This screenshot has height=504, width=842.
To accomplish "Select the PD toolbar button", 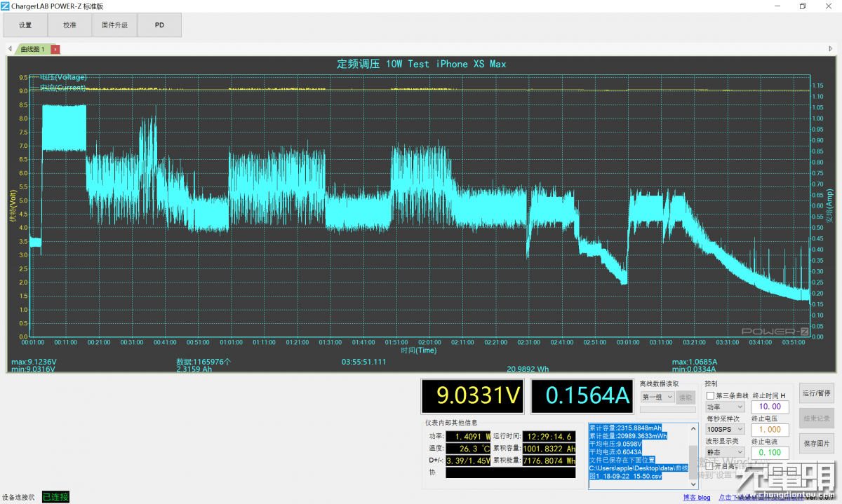I will (x=159, y=25).
